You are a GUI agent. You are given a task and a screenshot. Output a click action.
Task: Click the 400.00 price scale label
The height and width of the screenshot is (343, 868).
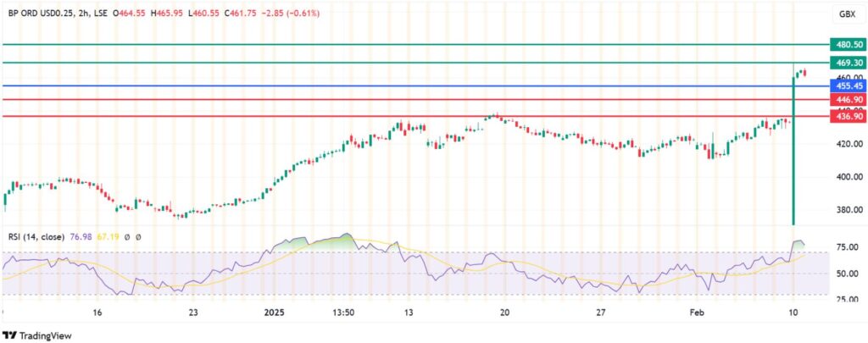pyautogui.click(x=847, y=177)
